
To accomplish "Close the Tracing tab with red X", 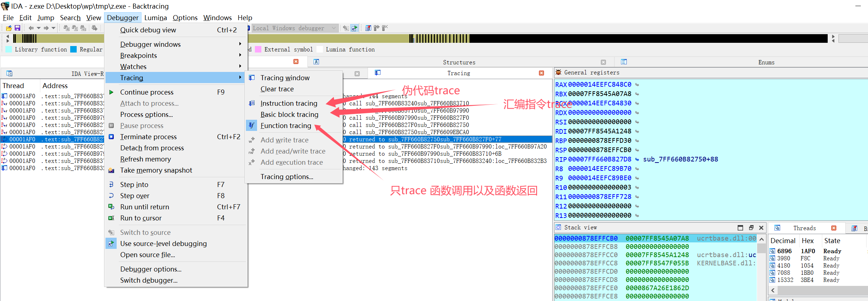I will (541, 73).
